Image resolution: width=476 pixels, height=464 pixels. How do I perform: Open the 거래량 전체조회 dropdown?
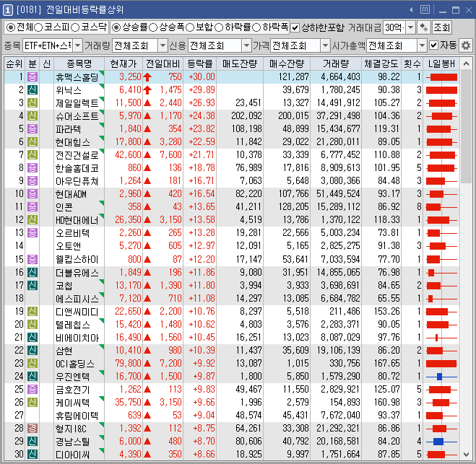(163, 45)
